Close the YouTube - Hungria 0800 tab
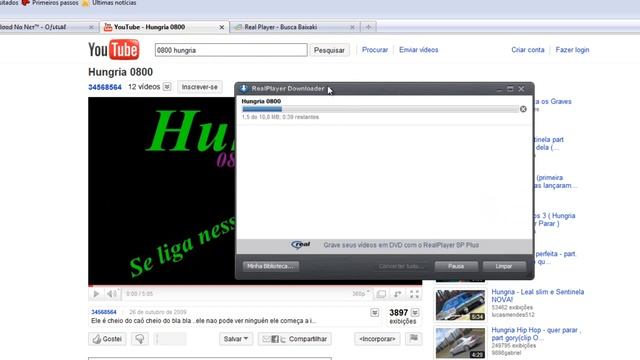This screenshot has width=640, height=360. (222, 27)
